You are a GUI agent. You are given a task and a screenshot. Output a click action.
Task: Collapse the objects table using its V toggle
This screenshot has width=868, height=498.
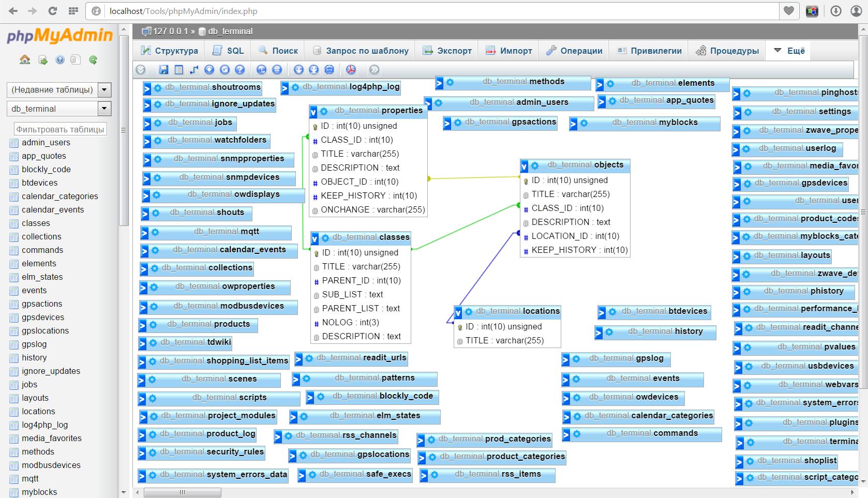[x=524, y=166]
